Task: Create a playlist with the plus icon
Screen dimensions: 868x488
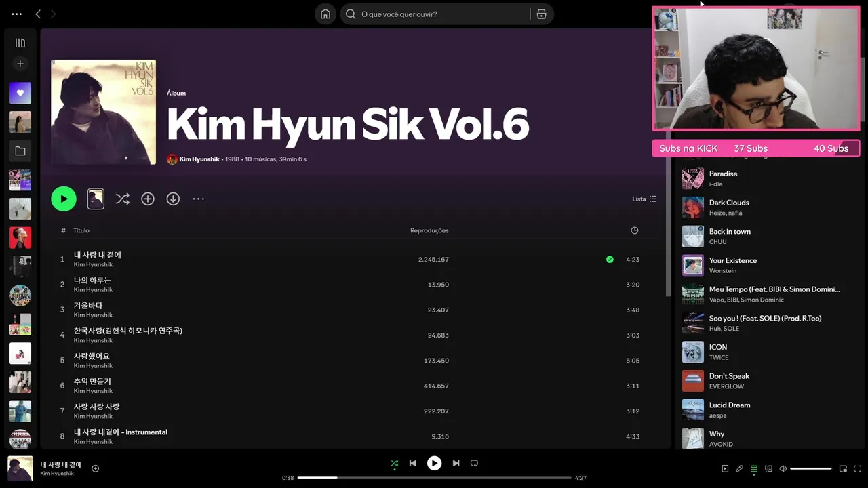Action: tap(20, 64)
